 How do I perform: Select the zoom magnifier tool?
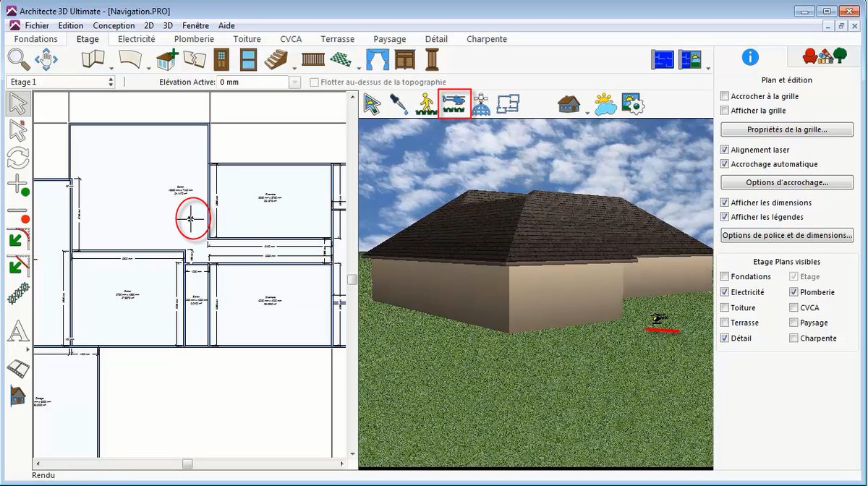(19, 59)
